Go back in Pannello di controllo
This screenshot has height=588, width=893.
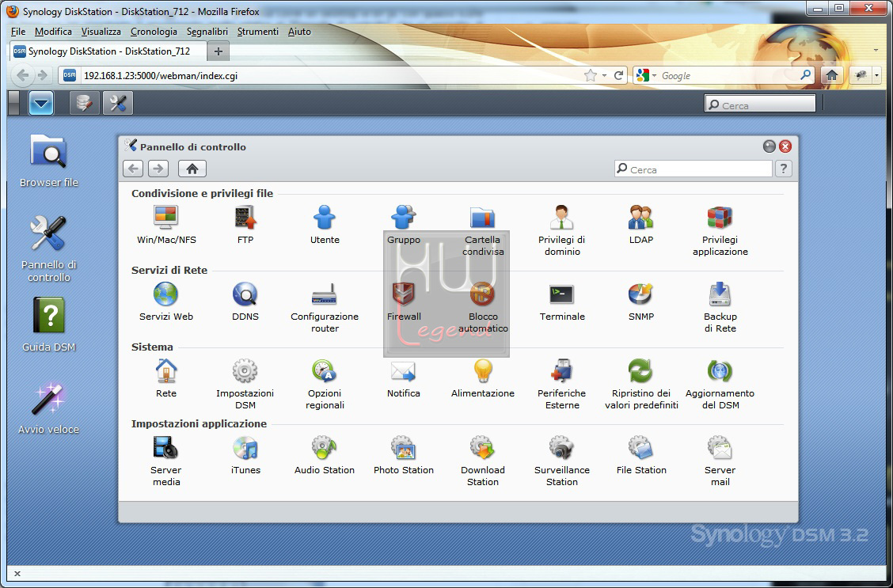point(133,169)
